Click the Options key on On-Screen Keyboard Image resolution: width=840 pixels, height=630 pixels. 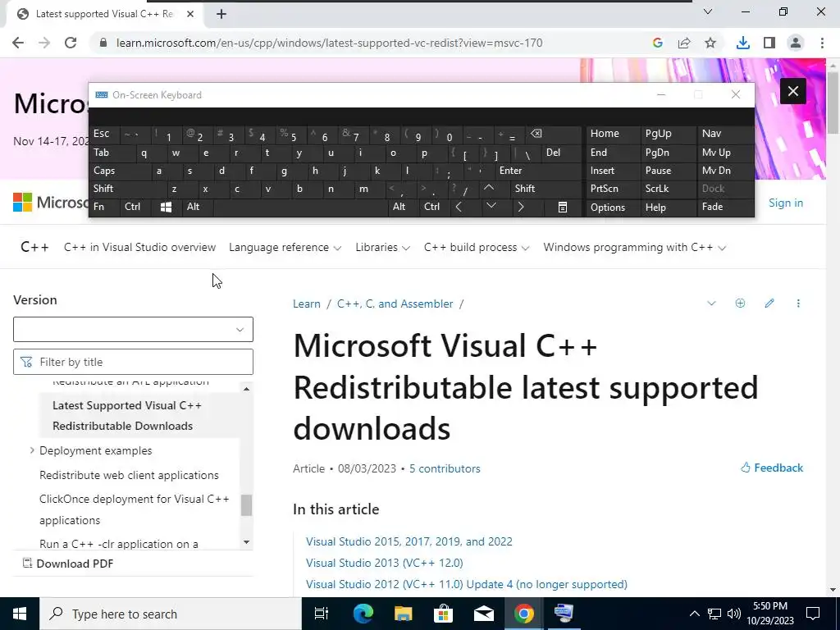pos(608,208)
